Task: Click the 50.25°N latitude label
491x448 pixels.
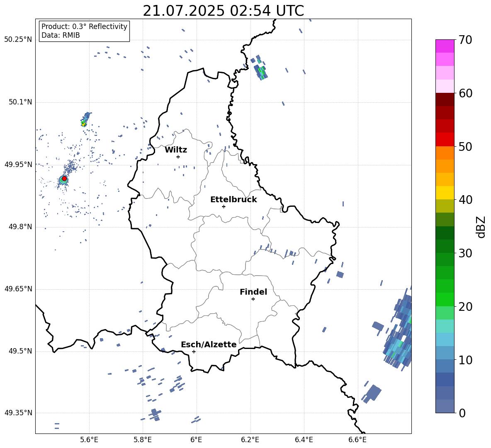Action: 18,40
